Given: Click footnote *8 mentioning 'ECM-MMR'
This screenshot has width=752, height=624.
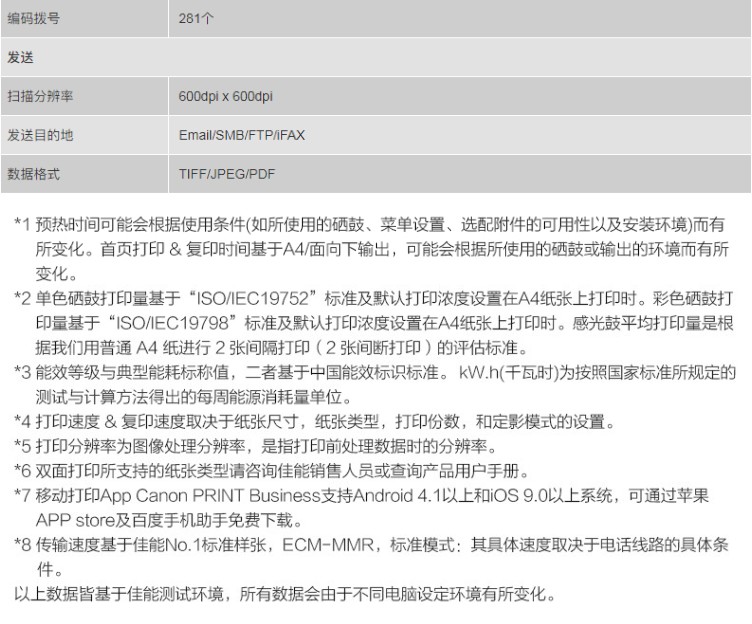Looking at the screenshot, I should [x=371, y=557].
